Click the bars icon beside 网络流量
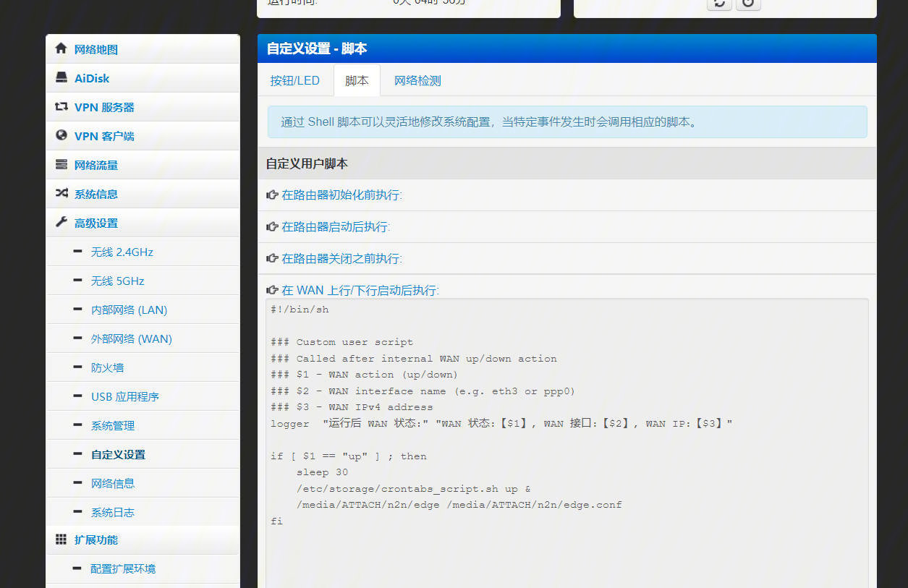The width and height of the screenshot is (908, 588). tap(61, 165)
